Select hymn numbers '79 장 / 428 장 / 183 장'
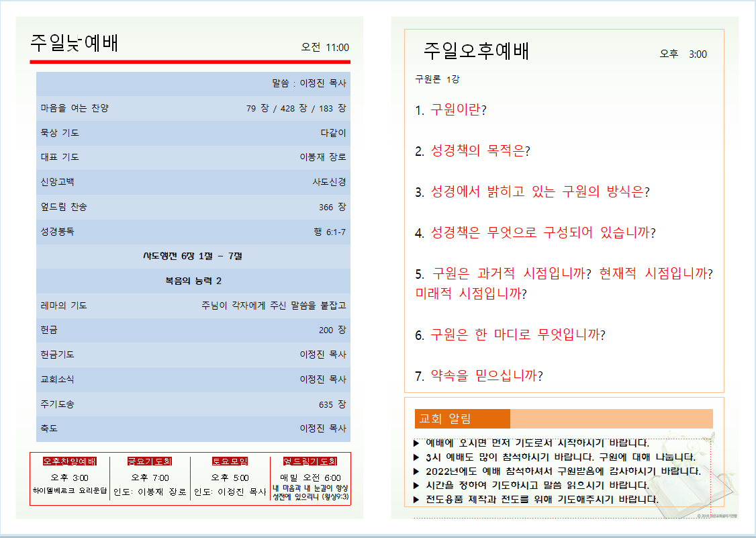Screen dimensions: 756x538 pyautogui.click(x=296, y=108)
